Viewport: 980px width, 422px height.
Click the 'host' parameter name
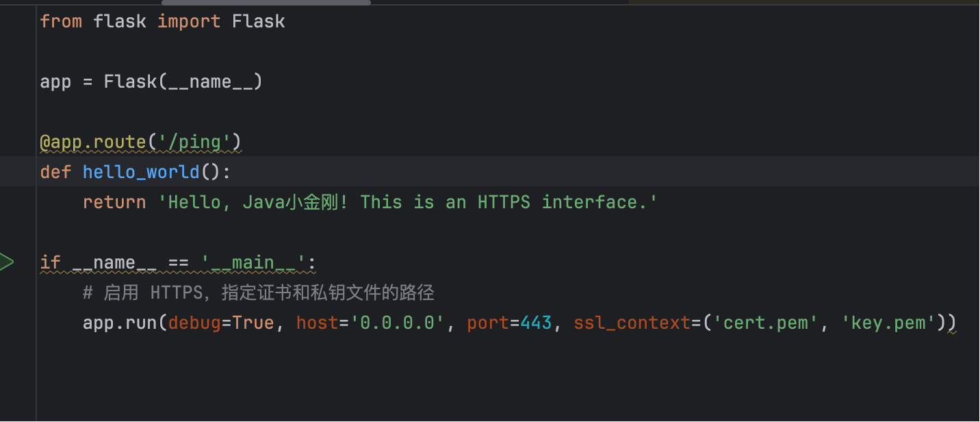tap(318, 323)
